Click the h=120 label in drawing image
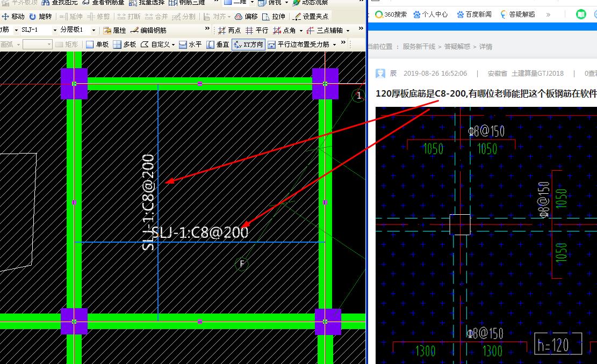Image resolution: width=597 pixels, height=364 pixels. tap(558, 344)
